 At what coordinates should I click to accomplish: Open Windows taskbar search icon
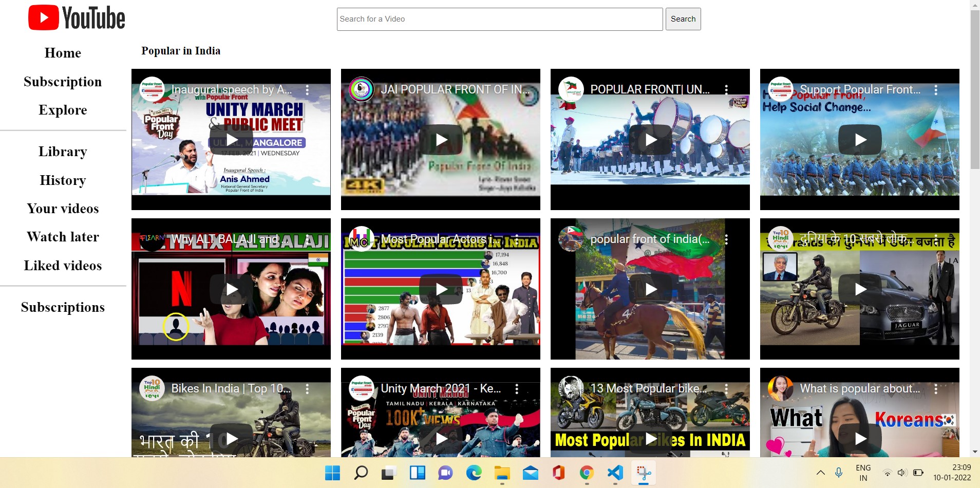point(361,473)
